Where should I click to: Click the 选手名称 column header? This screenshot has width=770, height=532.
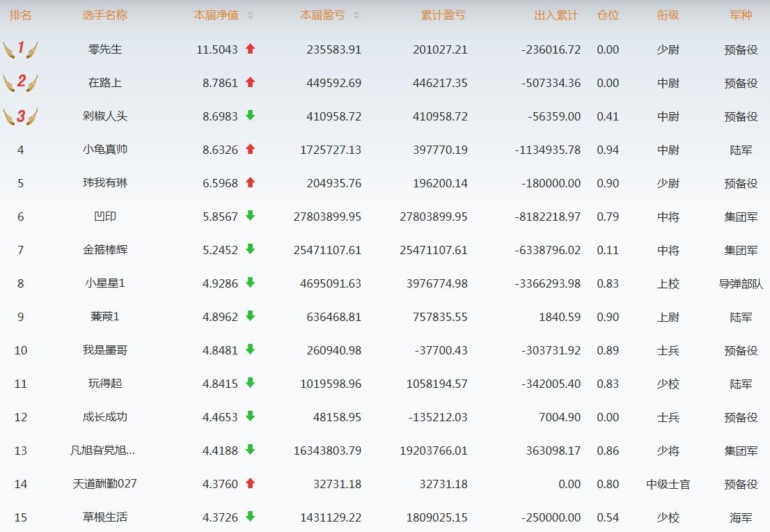105,15
